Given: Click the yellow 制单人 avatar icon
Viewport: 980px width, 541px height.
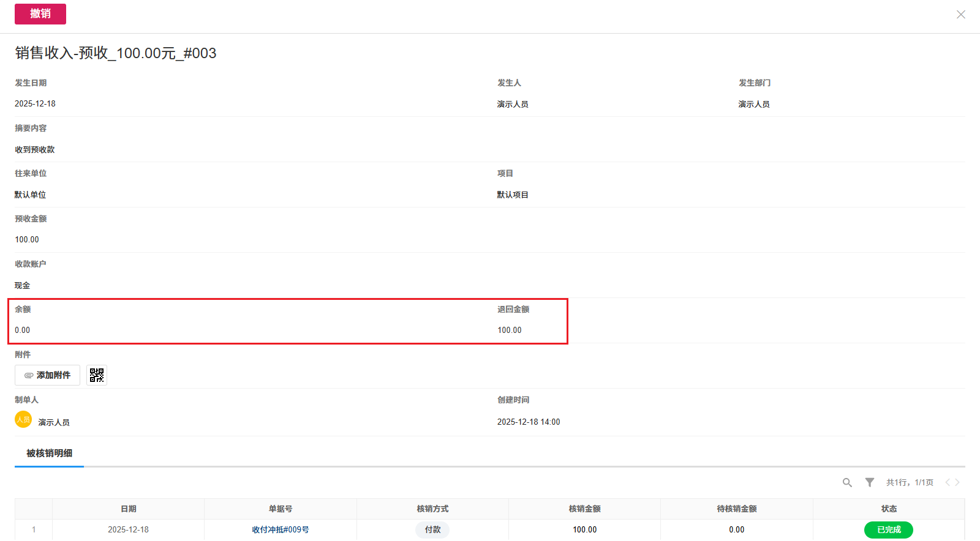Looking at the screenshot, I should point(23,420).
